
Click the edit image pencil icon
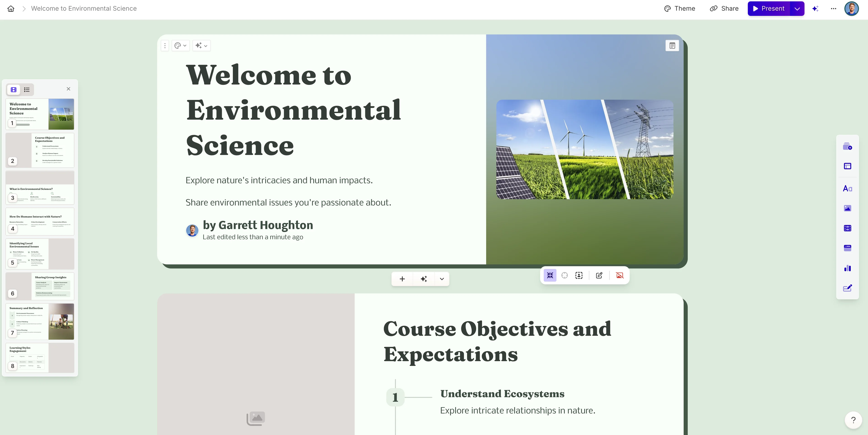tap(599, 275)
